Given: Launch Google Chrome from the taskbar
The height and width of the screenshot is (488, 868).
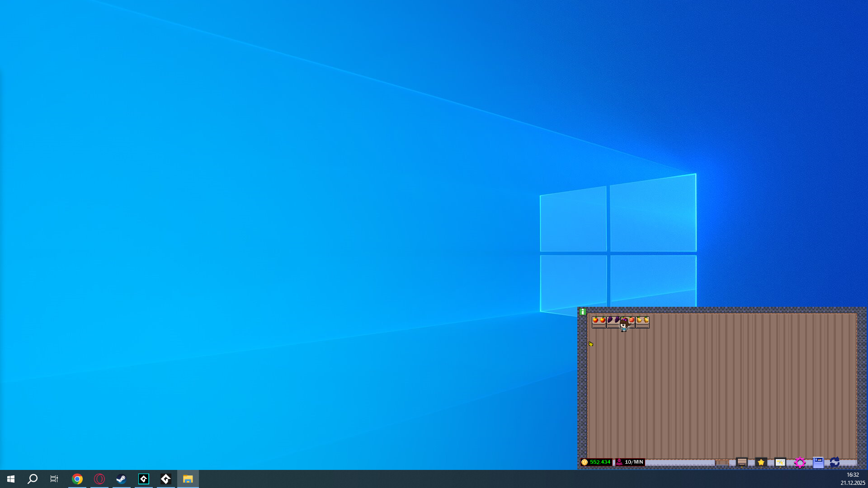Looking at the screenshot, I should (x=77, y=479).
